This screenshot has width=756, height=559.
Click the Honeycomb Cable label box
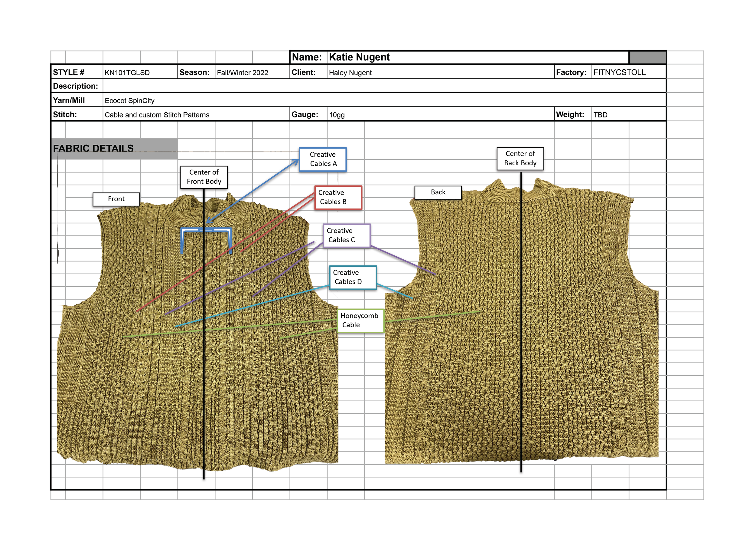click(360, 321)
